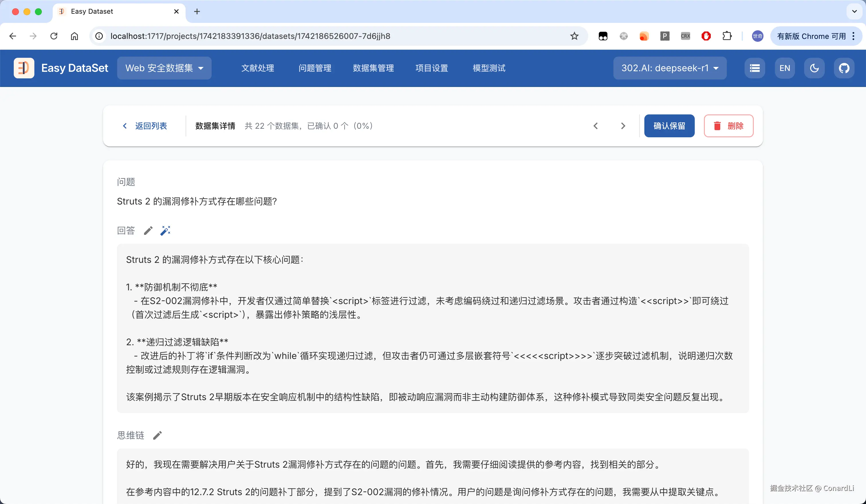Open the GitHub repository icon

[844, 68]
